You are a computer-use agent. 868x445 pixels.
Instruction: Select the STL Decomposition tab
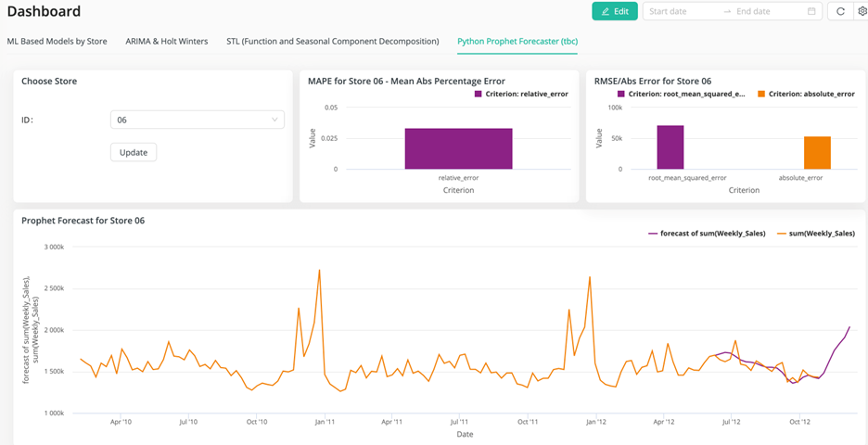(331, 42)
